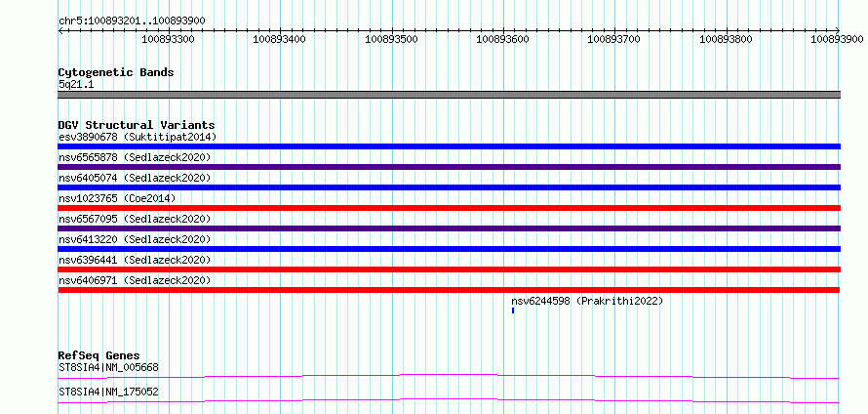The height and width of the screenshot is (414, 868).
Task: Click ruler position 100893900
Action: tap(837, 39)
